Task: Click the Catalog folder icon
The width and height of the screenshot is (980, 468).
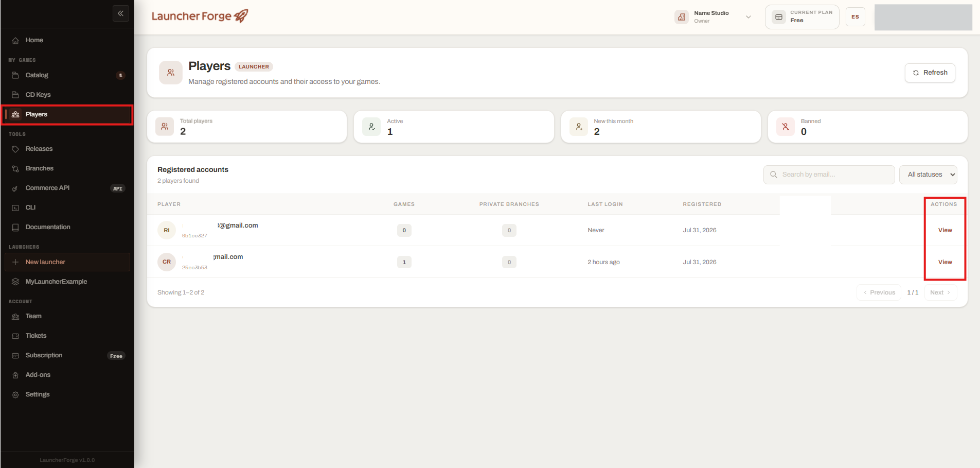Action: [15, 75]
